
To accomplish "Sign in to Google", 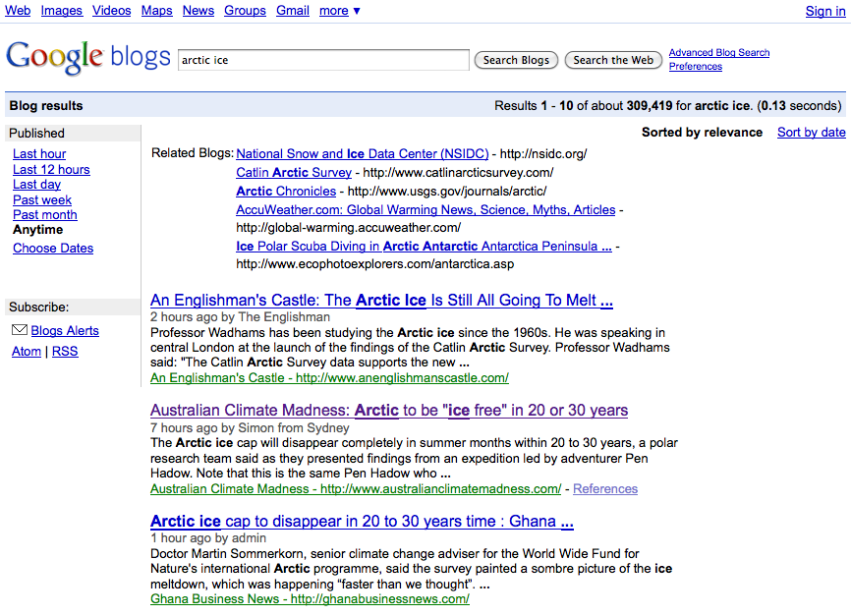I will point(824,11).
